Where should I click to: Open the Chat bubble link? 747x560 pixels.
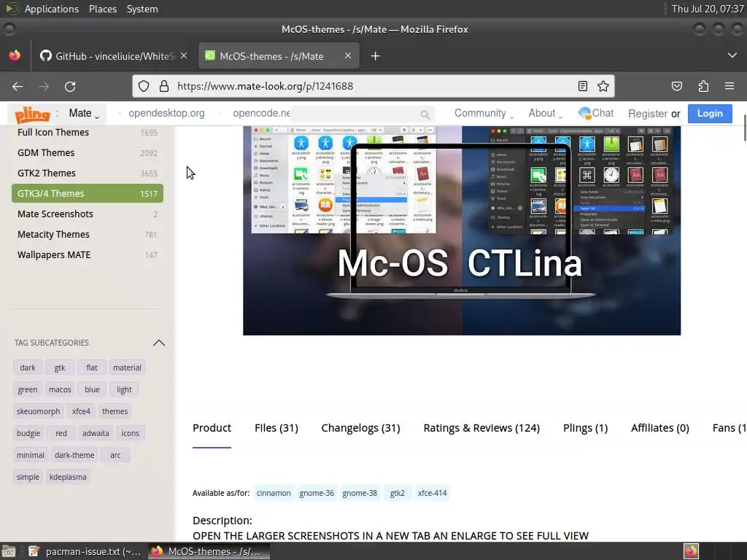tap(595, 113)
